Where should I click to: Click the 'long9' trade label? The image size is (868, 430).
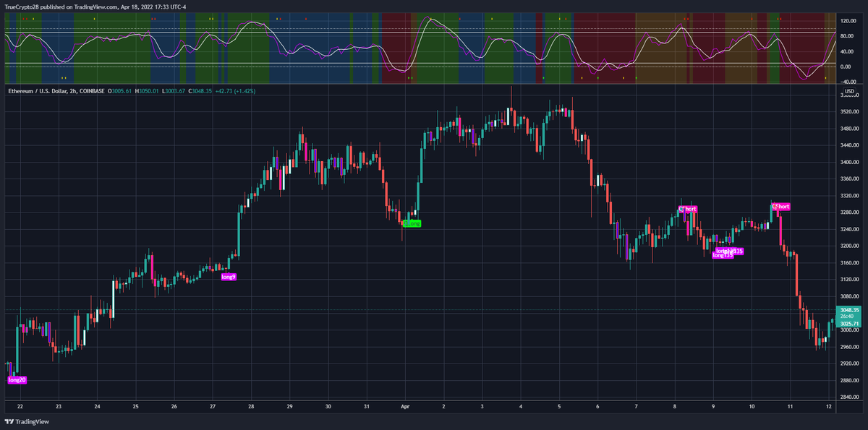229,277
